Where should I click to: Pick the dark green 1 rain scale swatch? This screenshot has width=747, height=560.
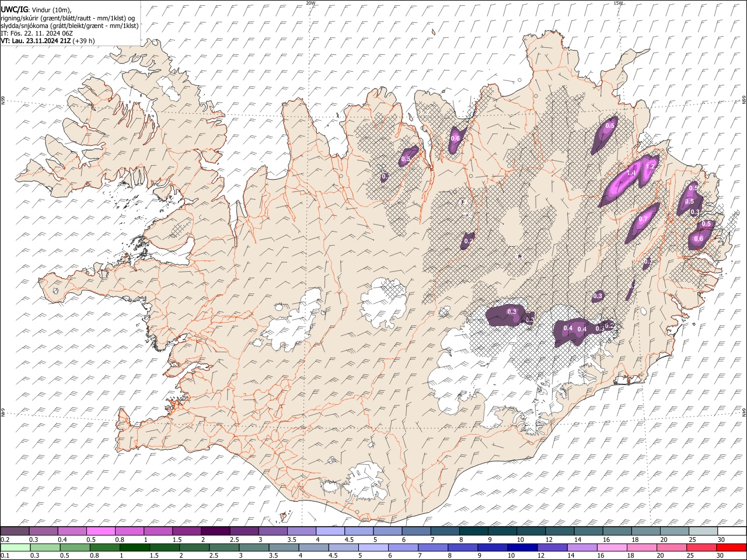pos(134,547)
